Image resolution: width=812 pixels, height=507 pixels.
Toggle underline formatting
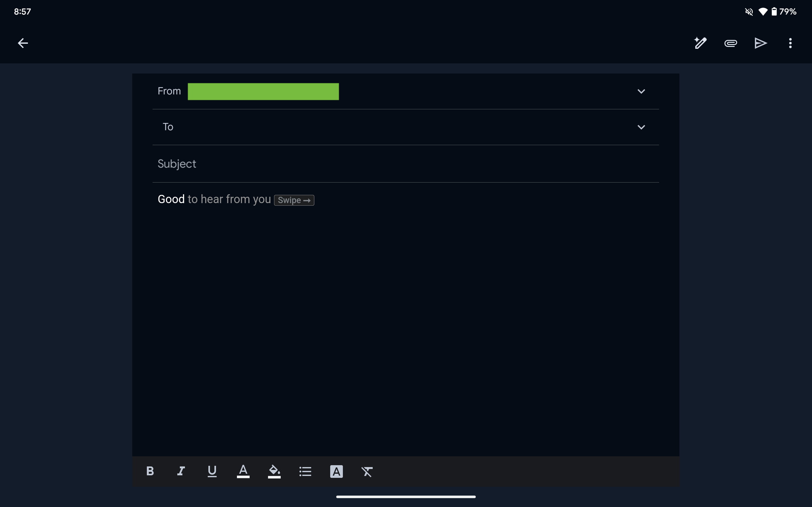(212, 471)
